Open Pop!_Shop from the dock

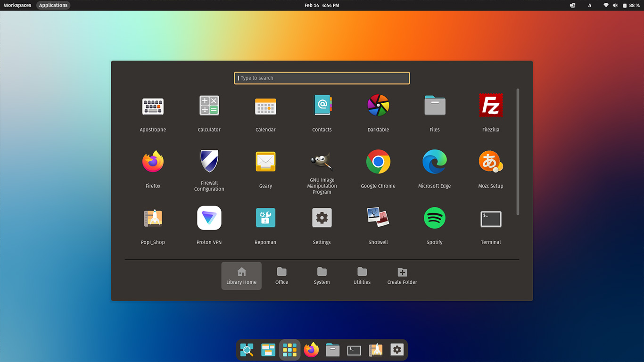point(376,350)
